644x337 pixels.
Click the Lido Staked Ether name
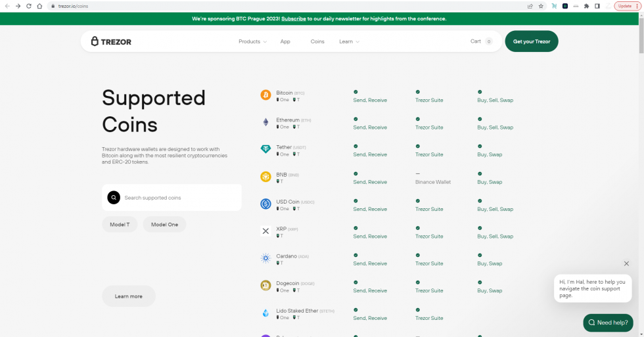(x=305, y=311)
